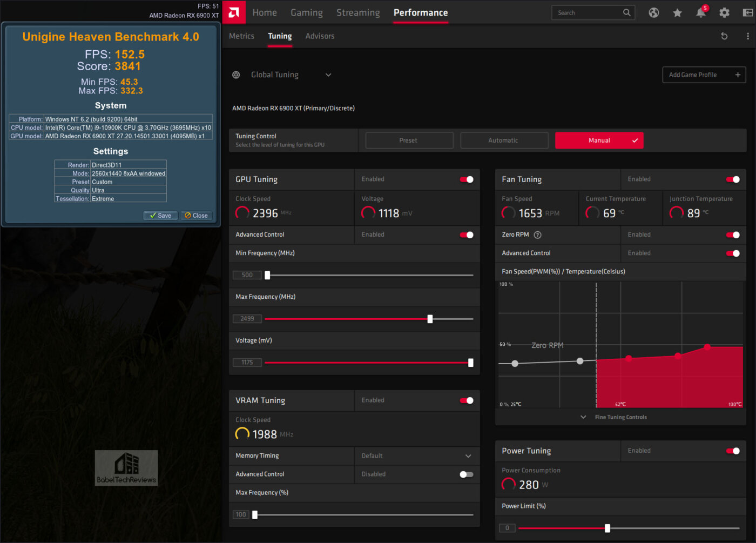Open the Gaming menu tab
The width and height of the screenshot is (756, 543).
(306, 12)
